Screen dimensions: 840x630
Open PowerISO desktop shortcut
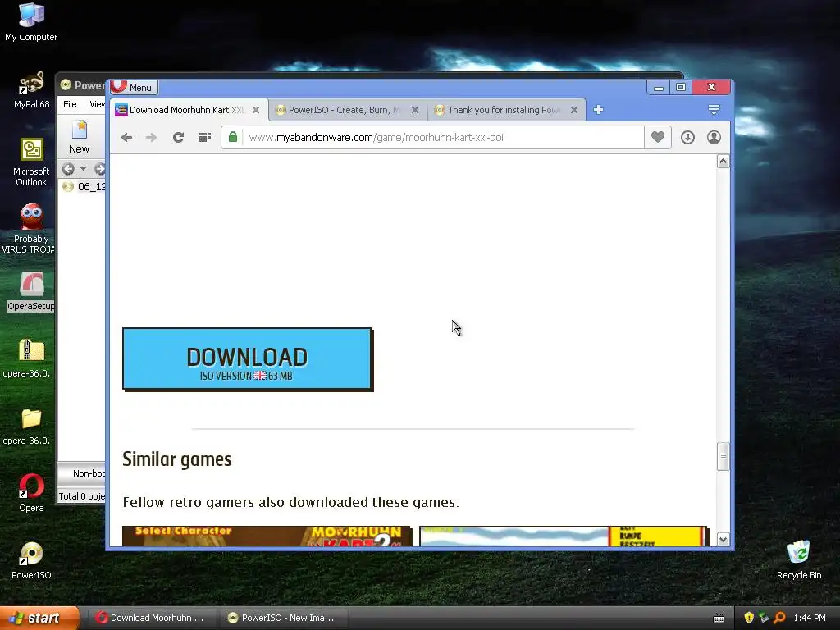tap(31, 561)
